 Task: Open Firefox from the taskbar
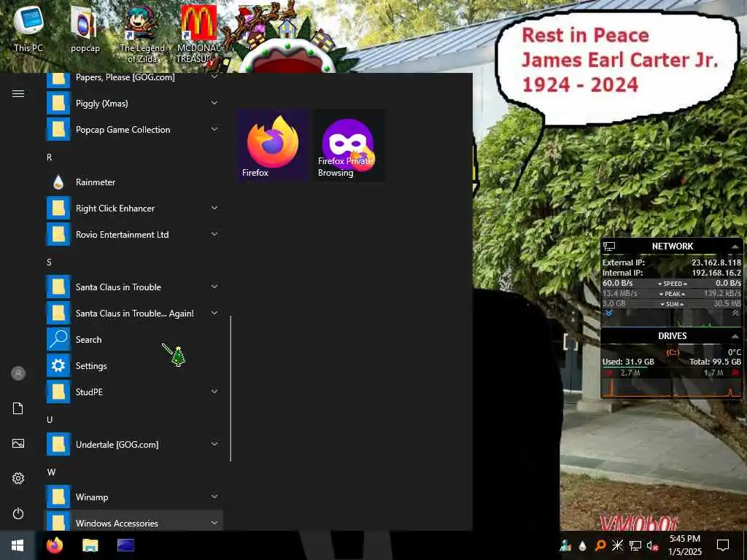pyautogui.click(x=55, y=545)
